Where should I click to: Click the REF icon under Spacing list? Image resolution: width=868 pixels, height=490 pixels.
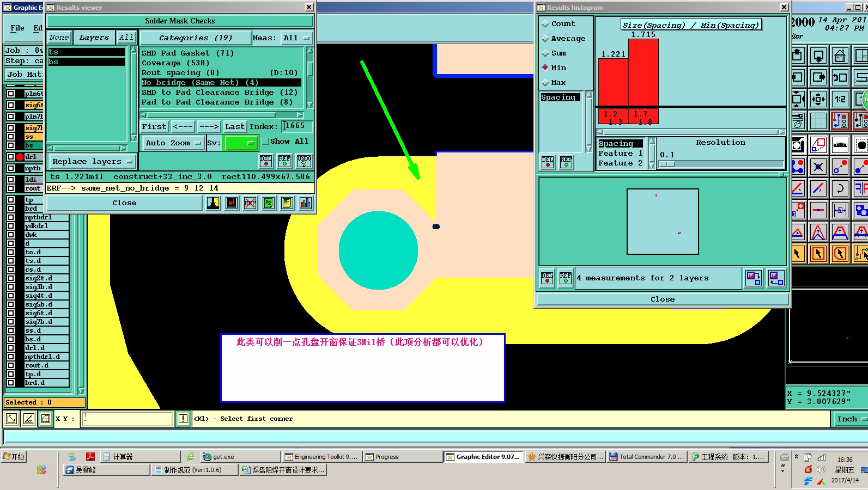tap(566, 162)
